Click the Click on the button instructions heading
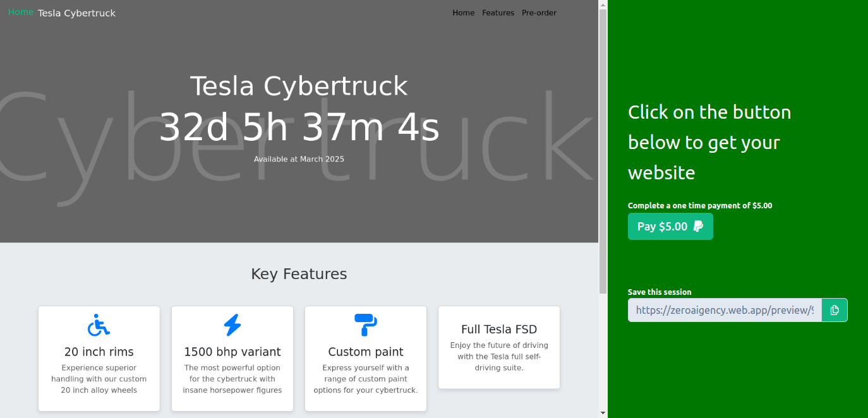The height and width of the screenshot is (418, 868). [x=709, y=143]
